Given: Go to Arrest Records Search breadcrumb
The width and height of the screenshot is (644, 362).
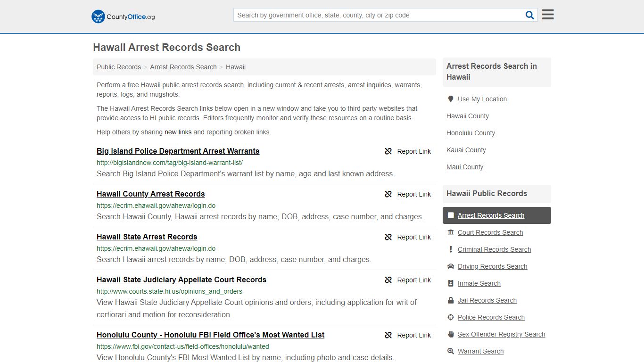Looking at the screenshot, I should pos(183,67).
